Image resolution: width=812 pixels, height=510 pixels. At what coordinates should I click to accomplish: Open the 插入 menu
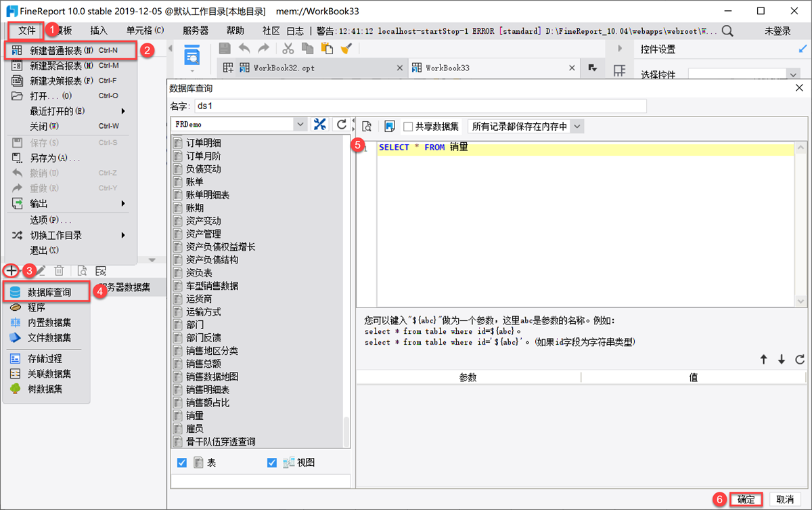coord(99,30)
